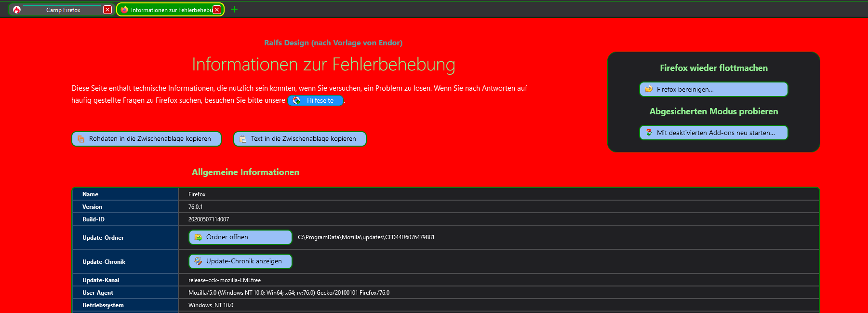
Task: Open a new tab with plus icon
Action: tap(234, 9)
